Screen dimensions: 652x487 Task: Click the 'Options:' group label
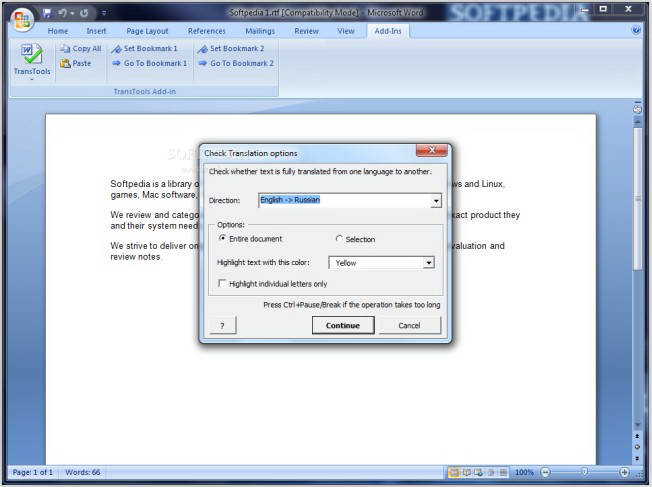(231, 225)
